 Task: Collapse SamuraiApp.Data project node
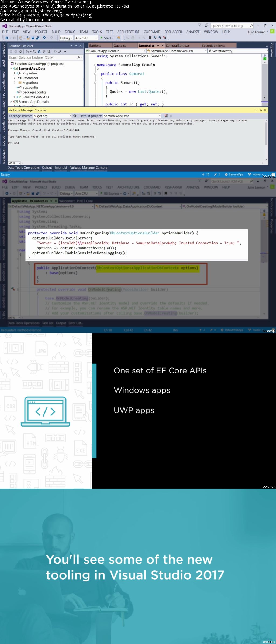11,69
